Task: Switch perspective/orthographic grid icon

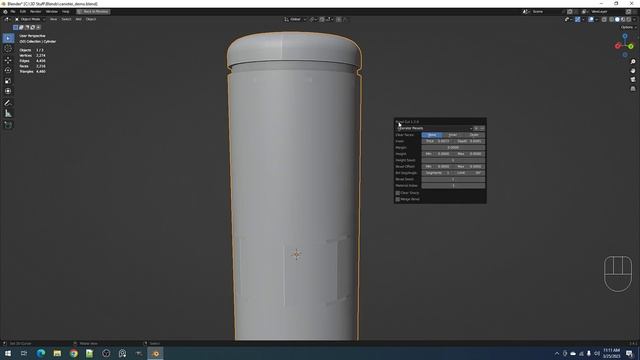Action: point(633,89)
